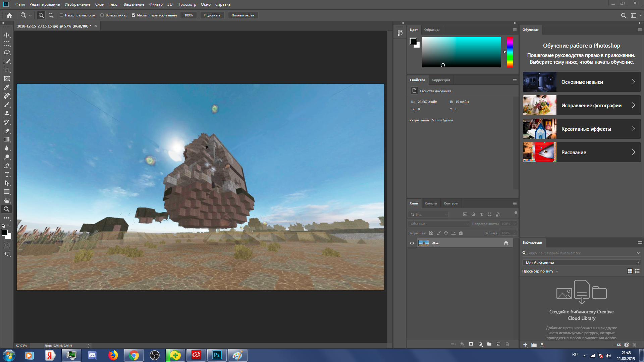The height and width of the screenshot is (362, 644).
Task: Click the foreground color swatch in Color panel
Action: [413, 41]
